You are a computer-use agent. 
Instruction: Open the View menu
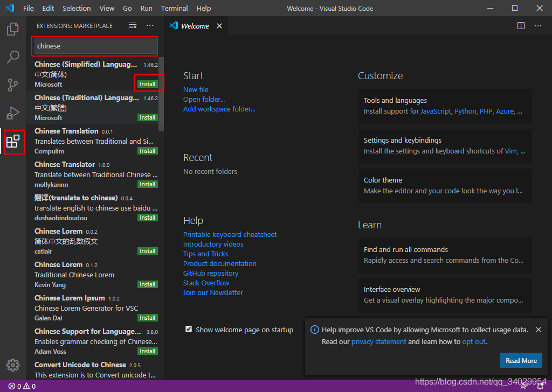[107, 8]
